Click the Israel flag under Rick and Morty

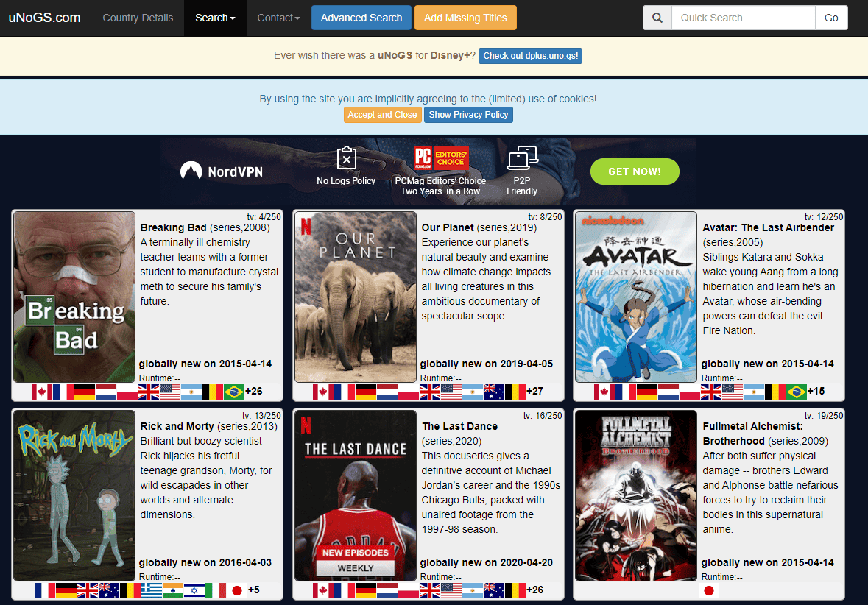point(194,590)
